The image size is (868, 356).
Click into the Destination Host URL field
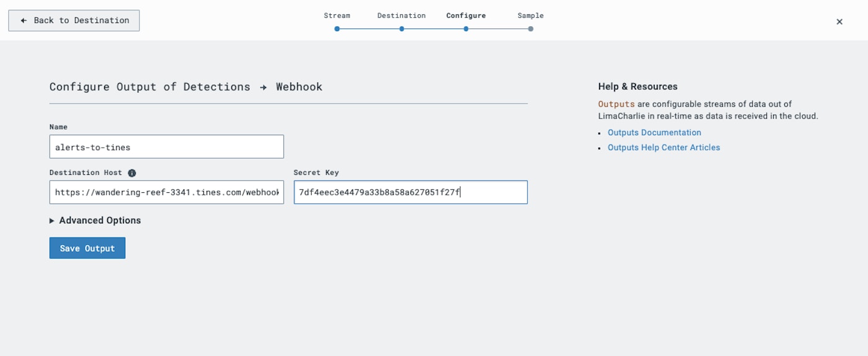click(166, 192)
